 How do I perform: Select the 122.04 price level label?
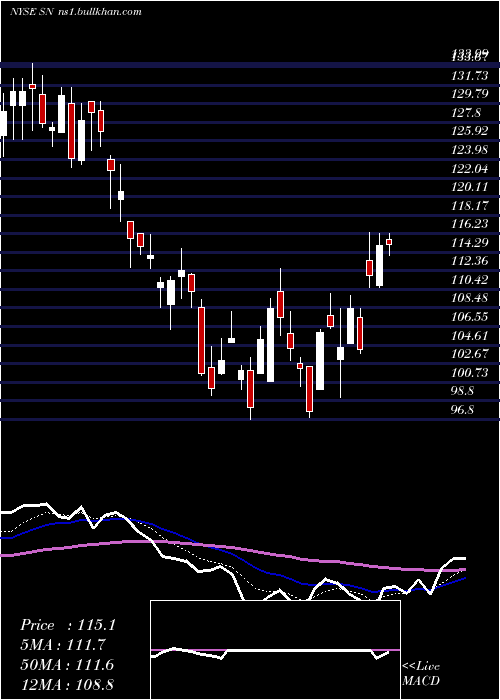tap(469, 169)
